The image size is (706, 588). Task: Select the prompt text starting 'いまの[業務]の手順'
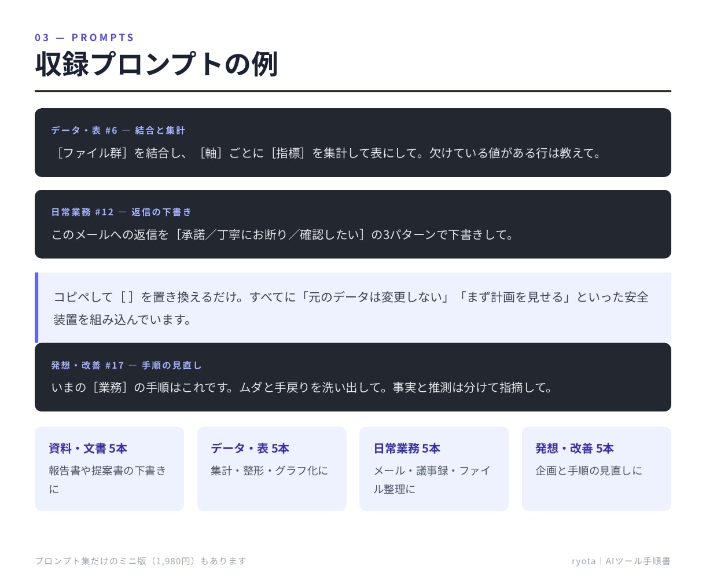coord(303,388)
